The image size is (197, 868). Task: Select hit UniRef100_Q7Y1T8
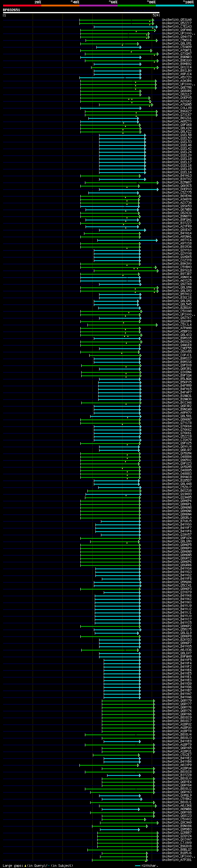[x=177, y=423]
